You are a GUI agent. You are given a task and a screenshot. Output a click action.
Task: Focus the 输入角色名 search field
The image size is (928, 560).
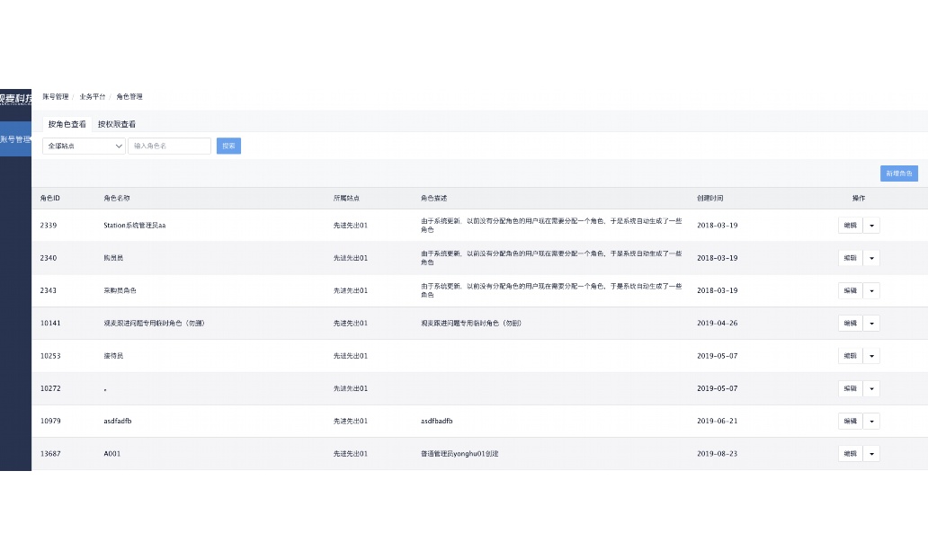click(169, 146)
